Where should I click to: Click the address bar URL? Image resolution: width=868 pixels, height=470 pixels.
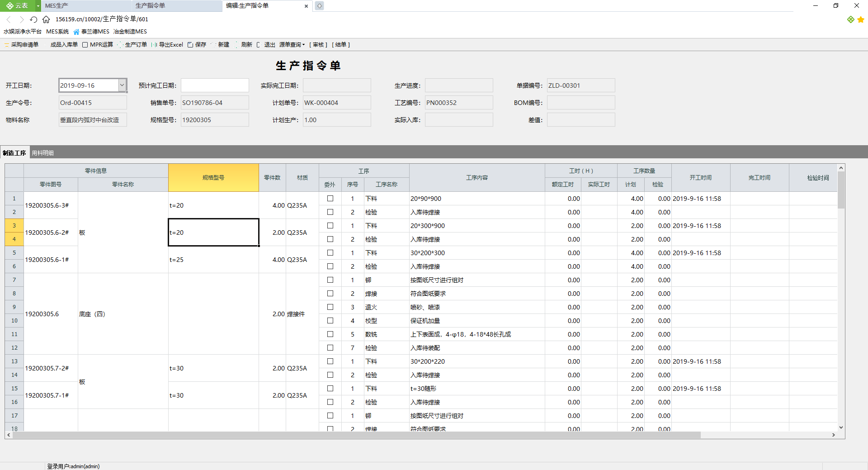point(102,19)
